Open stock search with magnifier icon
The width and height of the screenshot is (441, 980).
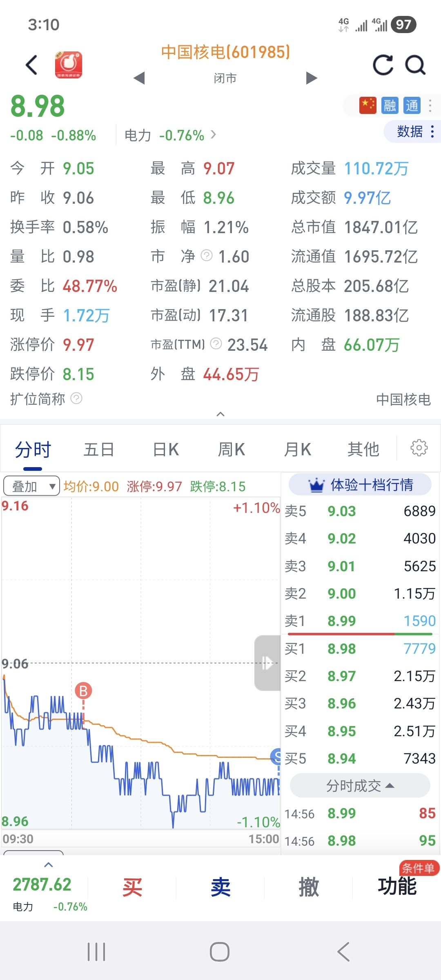coord(415,65)
